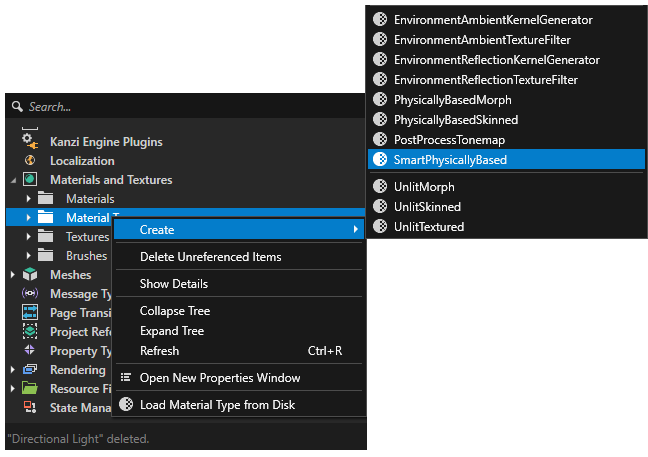
Task: Click the Load Material Type from Disk icon
Action: click(126, 405)
